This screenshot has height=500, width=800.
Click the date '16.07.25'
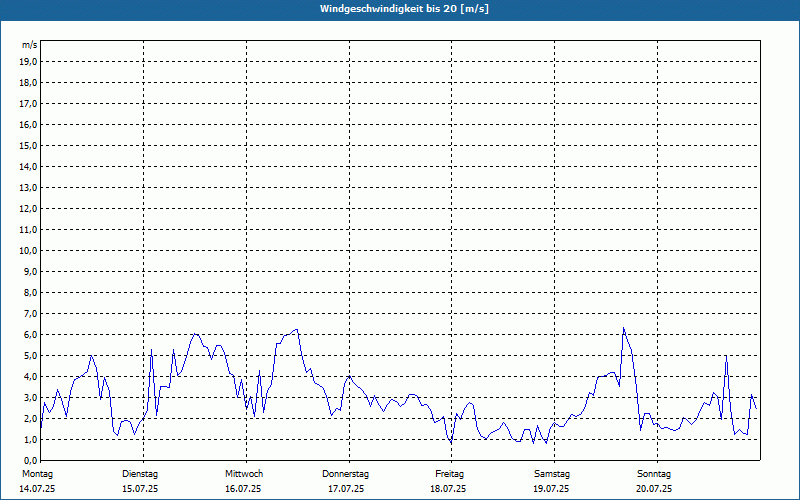coord(243,489)
